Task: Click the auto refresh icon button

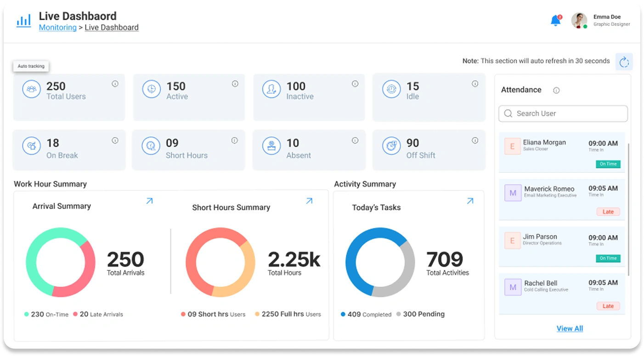Action: [624, 62]
